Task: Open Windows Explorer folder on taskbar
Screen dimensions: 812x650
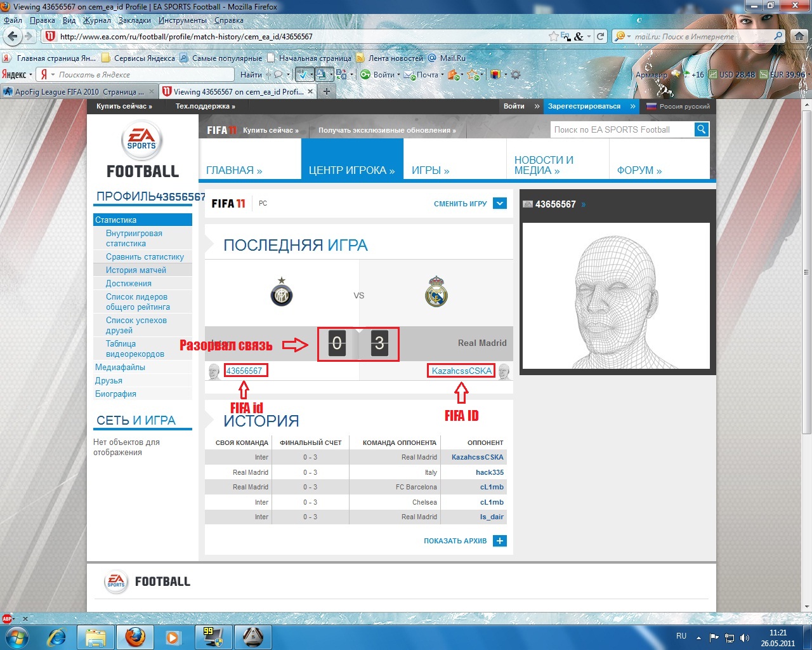Action: click(x=95, y=637)
